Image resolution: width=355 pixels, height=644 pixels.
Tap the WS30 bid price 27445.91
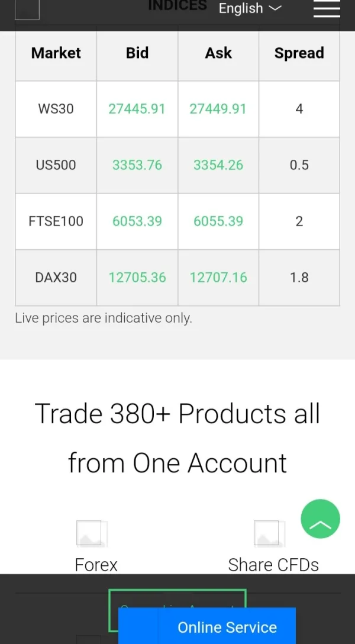click(x=137, y=109)
